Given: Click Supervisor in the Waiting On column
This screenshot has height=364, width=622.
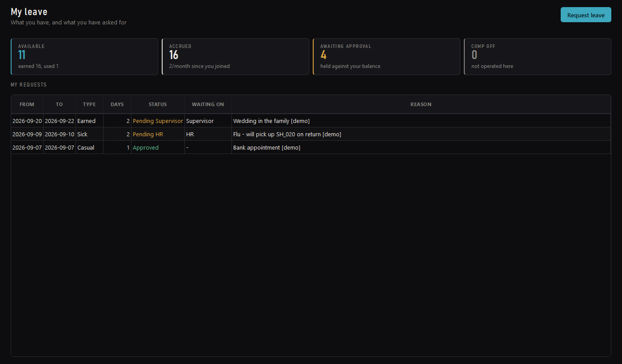Looking at the screenshot, I should click(x=208, y=121).
